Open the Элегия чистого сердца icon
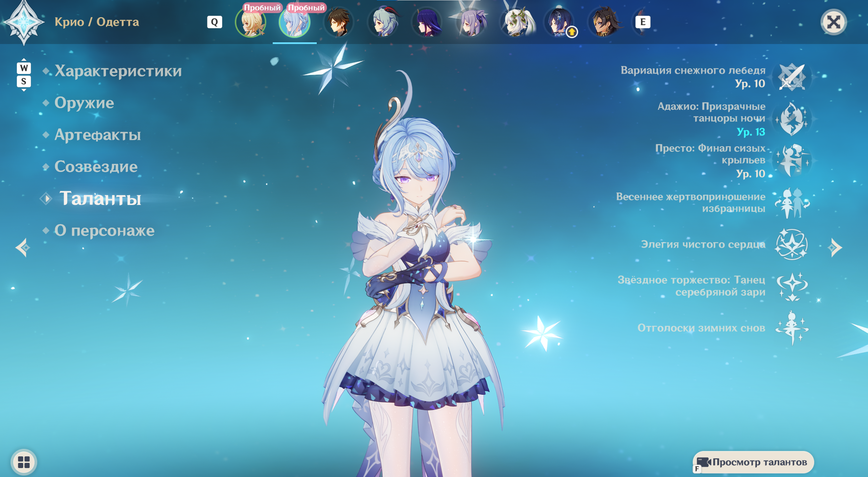The width and height of the screenshot is (868, 477). pyautogui.click(x=792, y=245)
